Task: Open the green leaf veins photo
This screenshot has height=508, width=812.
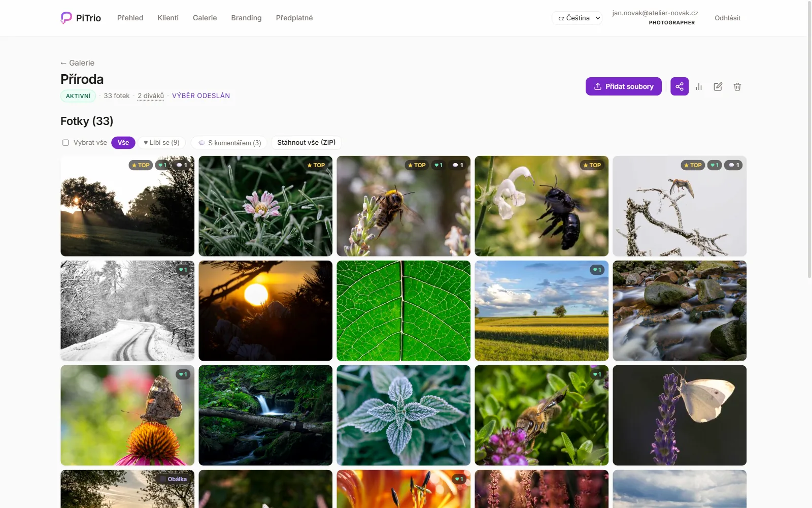Action: click(403, 311)
